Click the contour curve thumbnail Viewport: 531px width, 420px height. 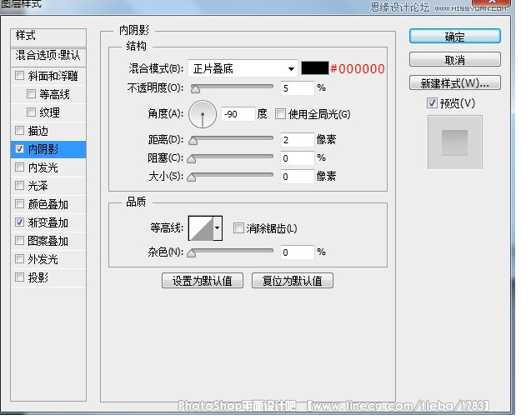click(x=200, y=227)
